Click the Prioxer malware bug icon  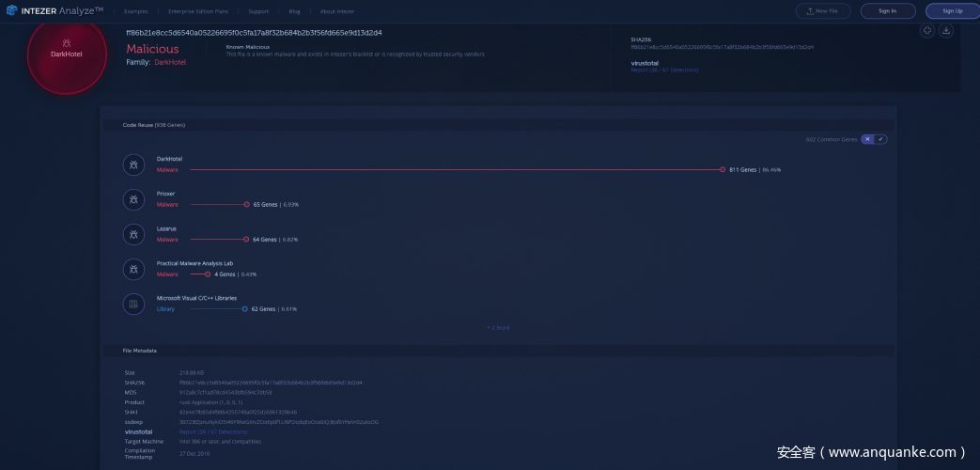pyautogui.click(x=133, y=199)
